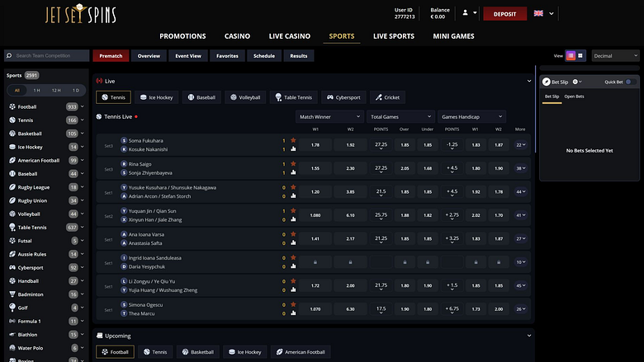Image resolution: width=644 pixels, height=362 pixels.
Task: Switch to the Open Bets tab
Action: point(574,96)
